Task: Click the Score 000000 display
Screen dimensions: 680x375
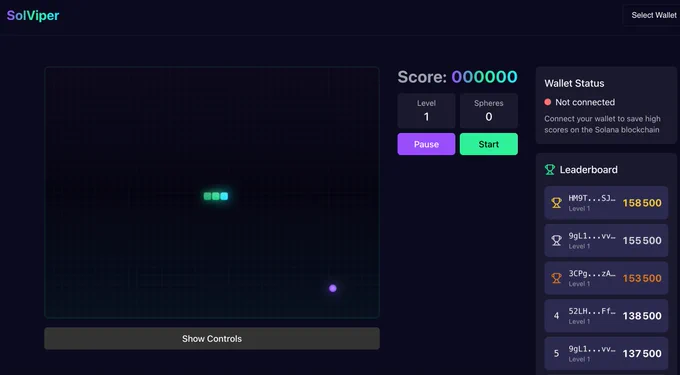Action: coord(458,77)
